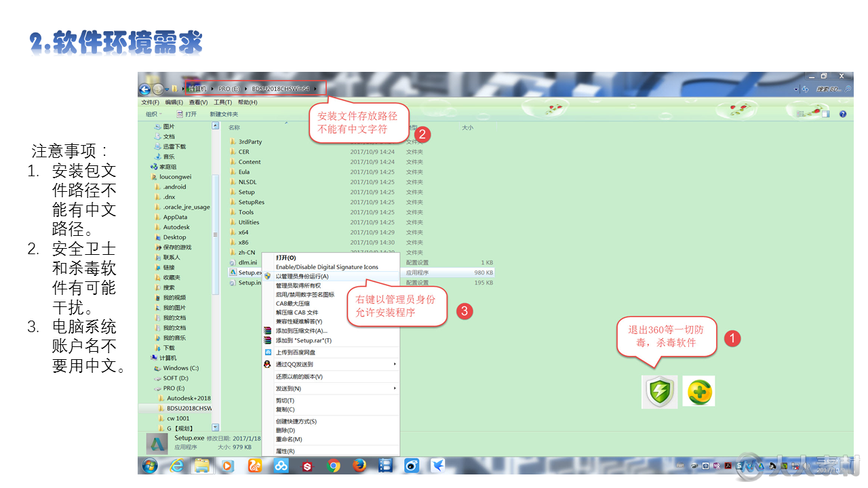Open the UC browser orange taskbar icon
Image resolution: width=868 pixels, height=488 pixels.
click(254, 466)
